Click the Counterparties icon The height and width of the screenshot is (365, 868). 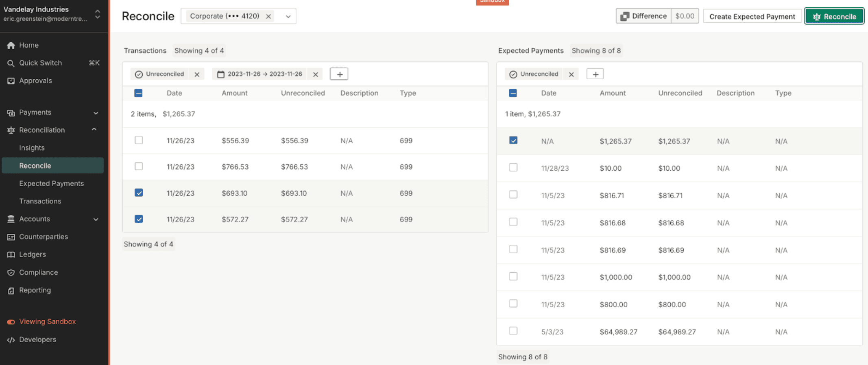(11, 237)
